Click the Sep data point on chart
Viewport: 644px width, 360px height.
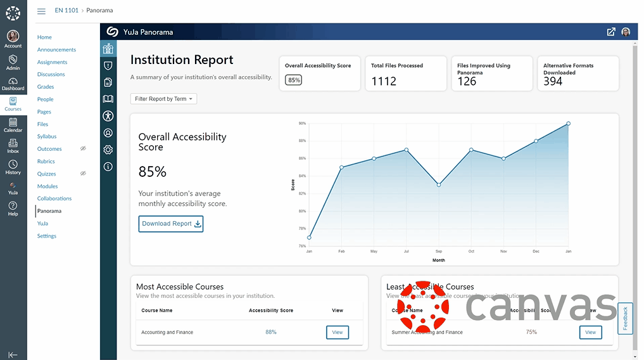click(439, 185)
